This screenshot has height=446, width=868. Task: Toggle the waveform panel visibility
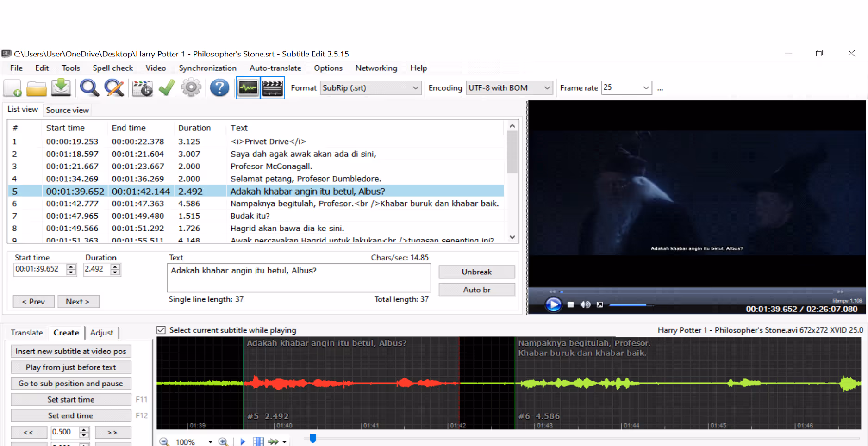point(248,87)
